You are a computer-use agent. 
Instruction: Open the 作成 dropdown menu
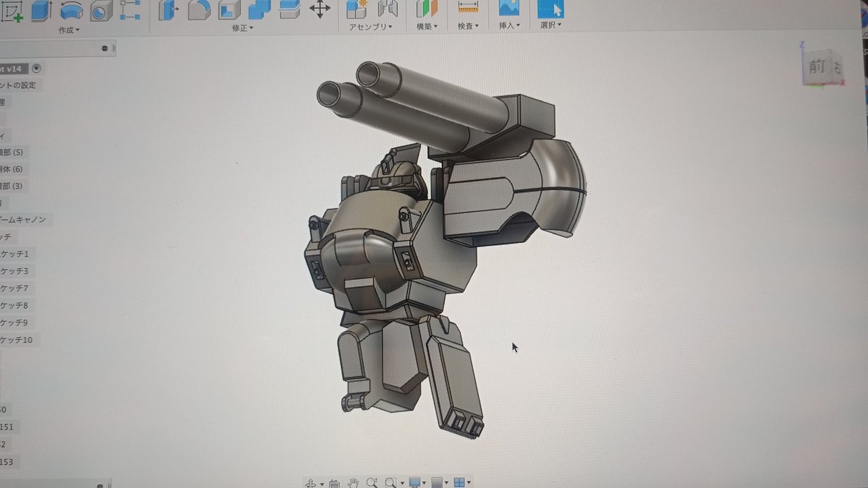69,30
